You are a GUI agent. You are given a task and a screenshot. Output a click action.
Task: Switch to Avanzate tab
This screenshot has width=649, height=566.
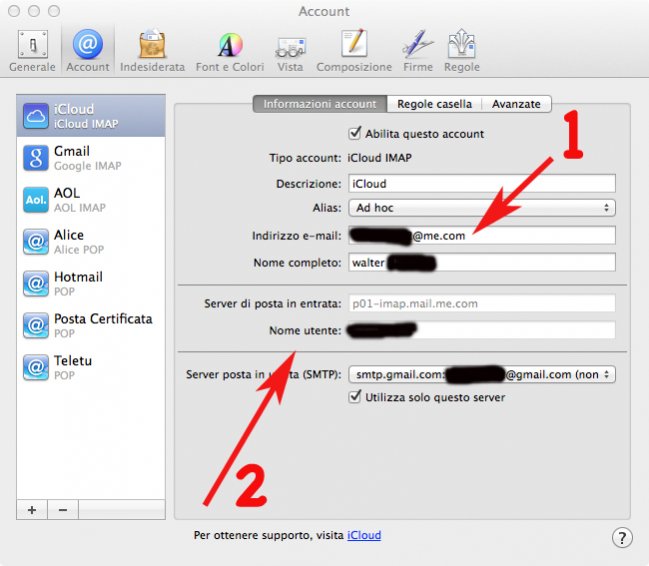click(516, 104)
